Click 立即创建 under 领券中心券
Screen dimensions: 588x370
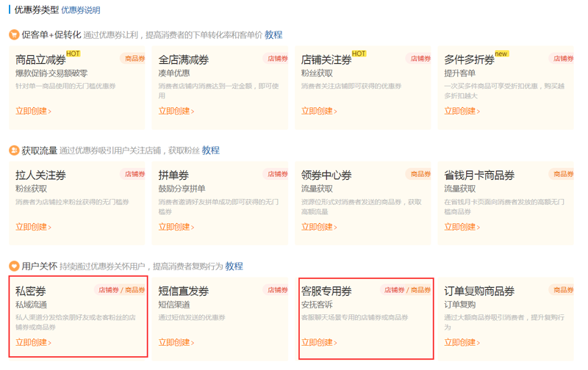(319, 227)
